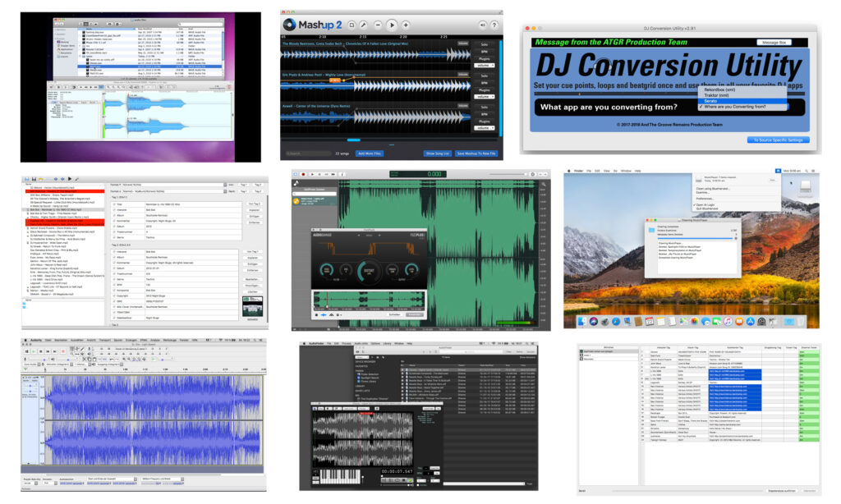Toggle the BPM checkbox under Tag 2
The height and width of the screenshot is (504, 841).
coord(113,285)
